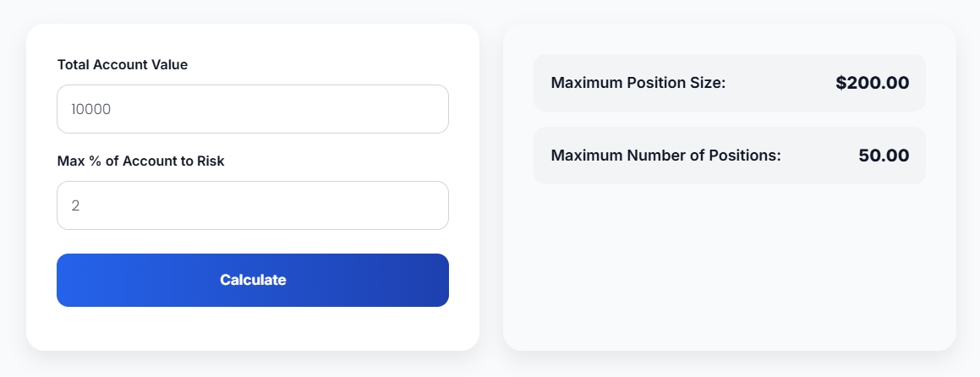The height and width of the screenshot is (377, 980).
Task: Click the Total Account Value input field
Action: (252, 109)
